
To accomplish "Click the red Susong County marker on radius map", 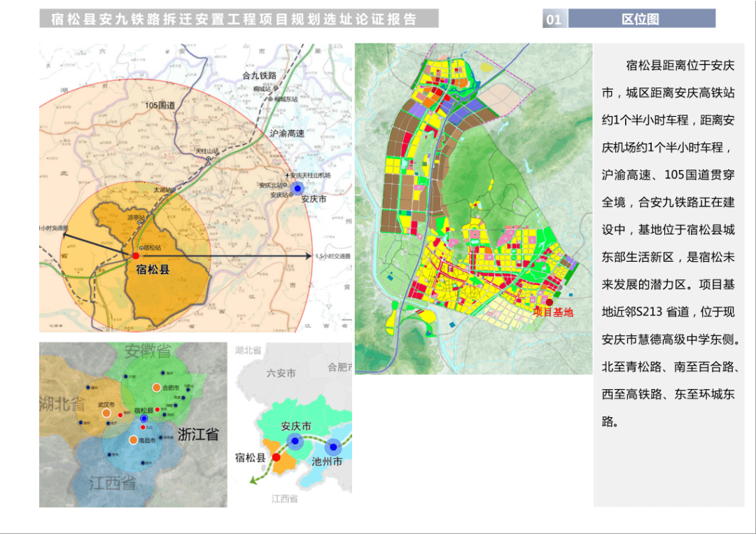I will point(136,256).
